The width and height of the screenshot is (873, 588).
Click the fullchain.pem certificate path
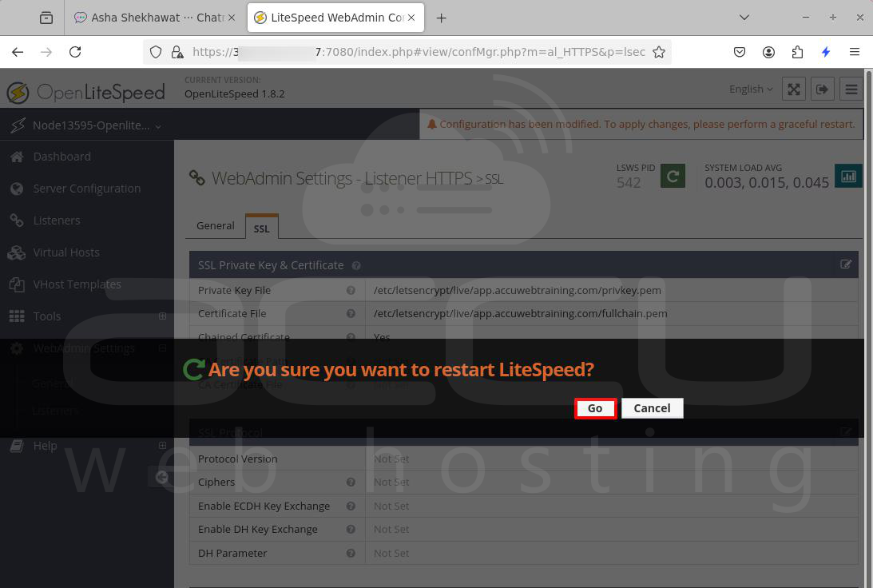(x=521, y=313)
